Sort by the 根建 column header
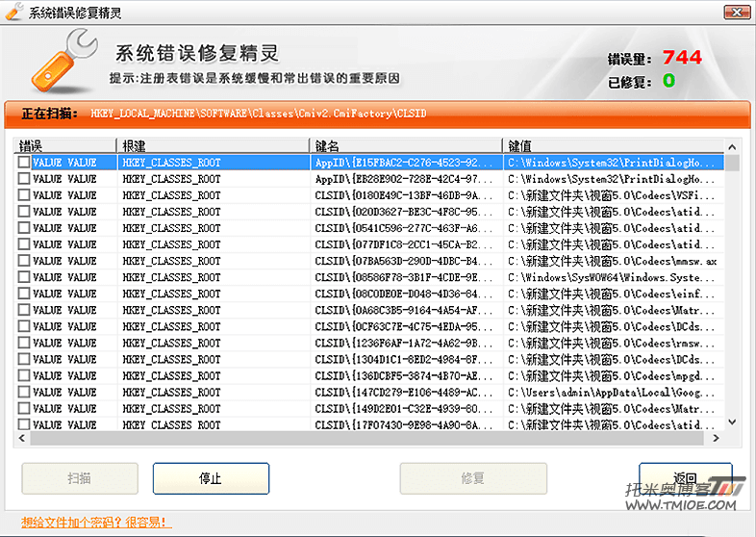Screen dimensions: 756x537 tap(214, 146)
